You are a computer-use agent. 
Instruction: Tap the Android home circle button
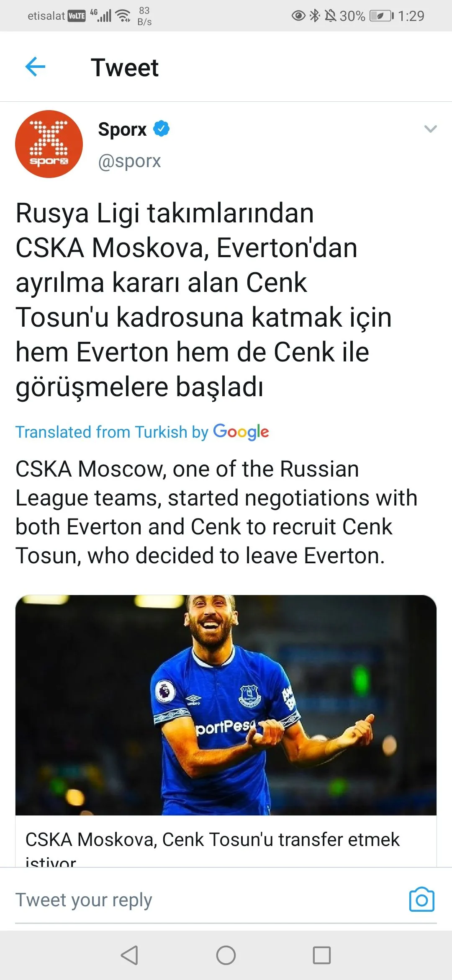[226, 955]
